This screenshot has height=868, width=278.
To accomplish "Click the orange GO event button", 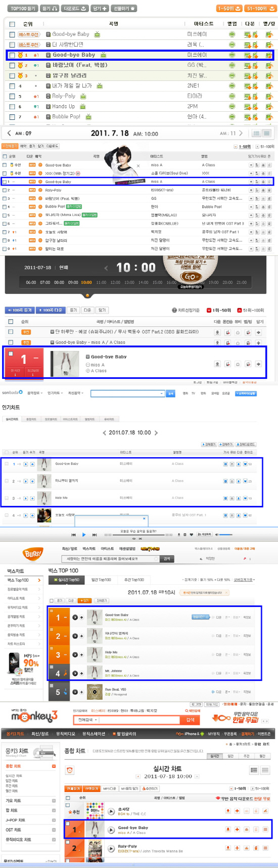I will click(190, 277).
